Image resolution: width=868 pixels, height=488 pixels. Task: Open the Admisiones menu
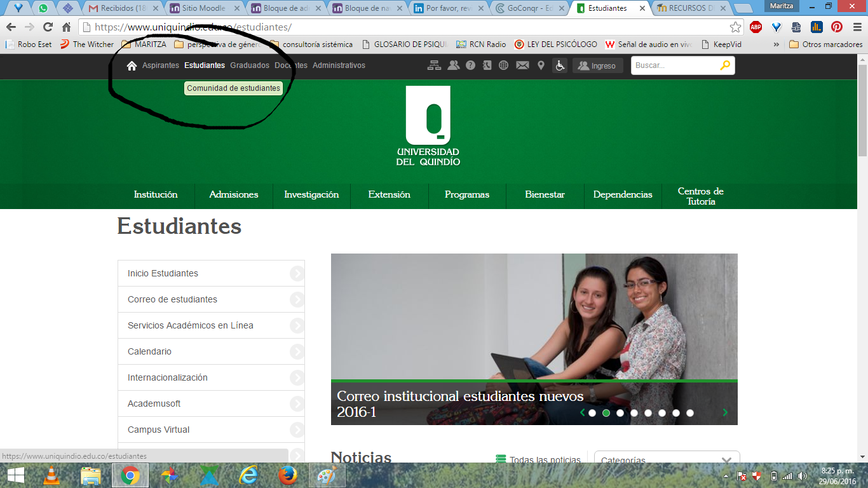point(234,195)
